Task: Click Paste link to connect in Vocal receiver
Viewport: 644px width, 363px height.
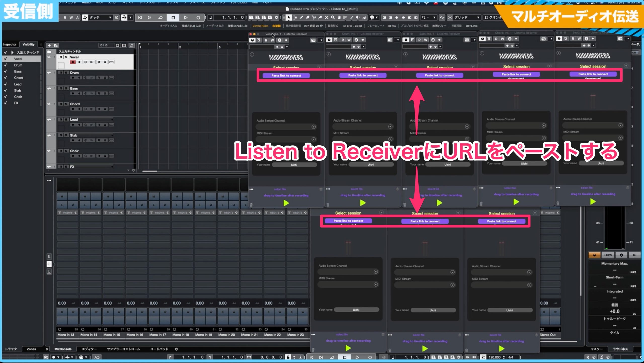Action: (x=286, y=75)
